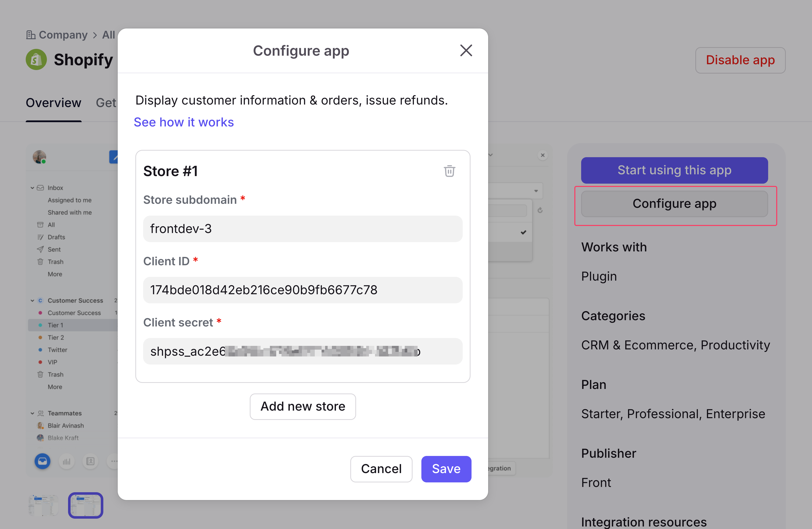Click the user avatar in preview
This screenshot has height=529, width=812.
(39, 157)
